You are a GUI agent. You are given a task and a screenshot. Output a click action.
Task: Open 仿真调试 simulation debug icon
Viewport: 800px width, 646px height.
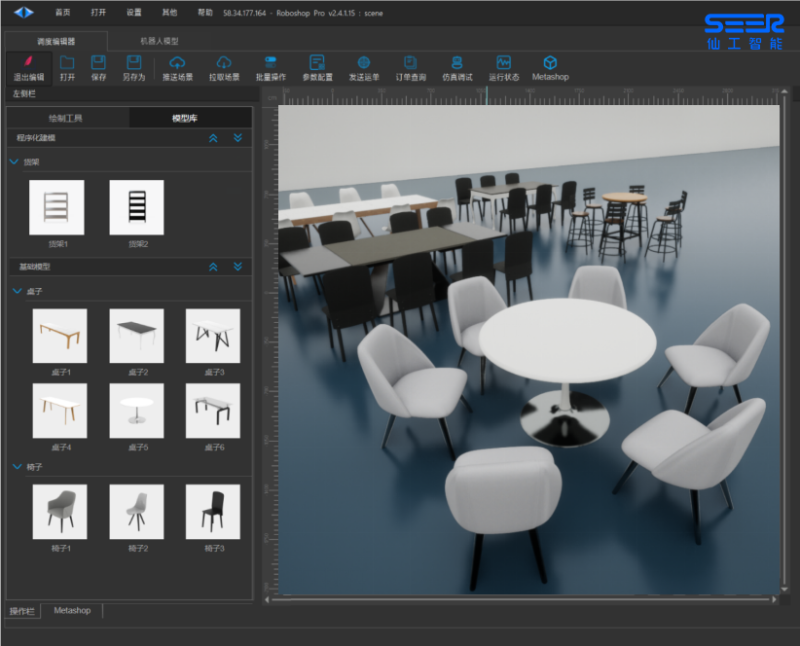[x=456, y=63]
